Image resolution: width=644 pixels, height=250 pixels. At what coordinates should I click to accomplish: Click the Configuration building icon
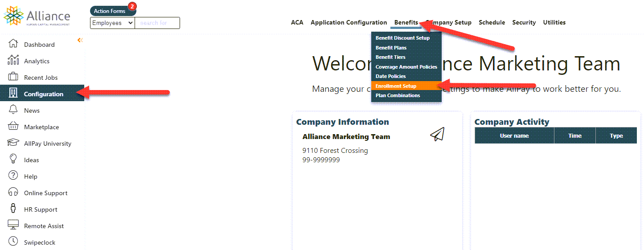13,93
